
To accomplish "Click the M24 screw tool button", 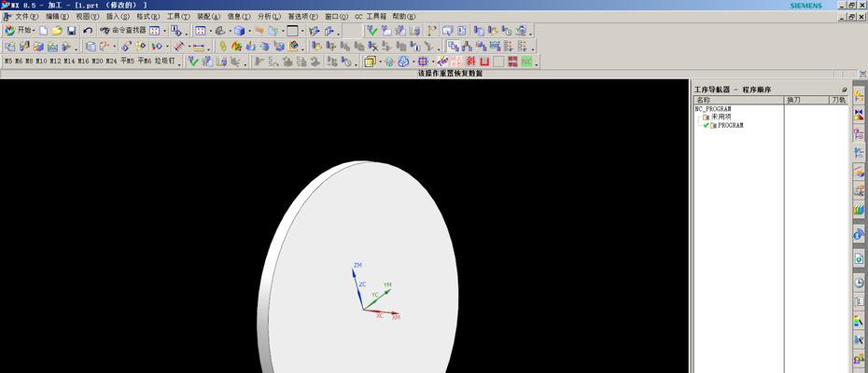I will click(112, 62).
